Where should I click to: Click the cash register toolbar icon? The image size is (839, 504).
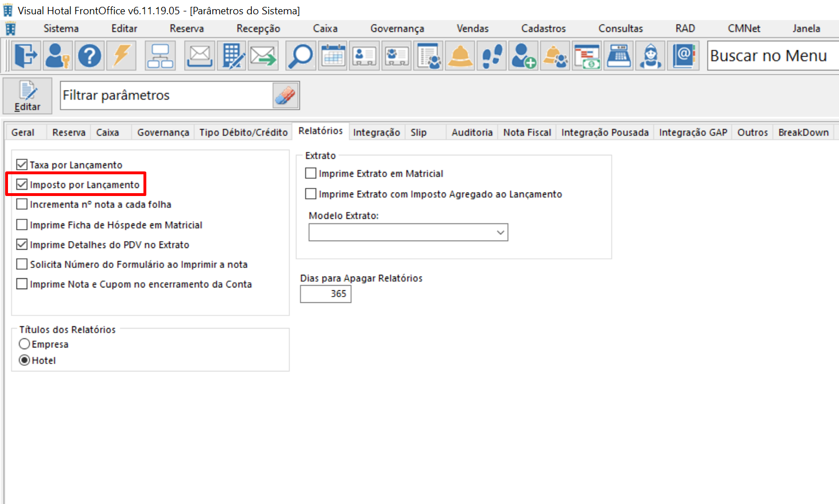[619, 56]
